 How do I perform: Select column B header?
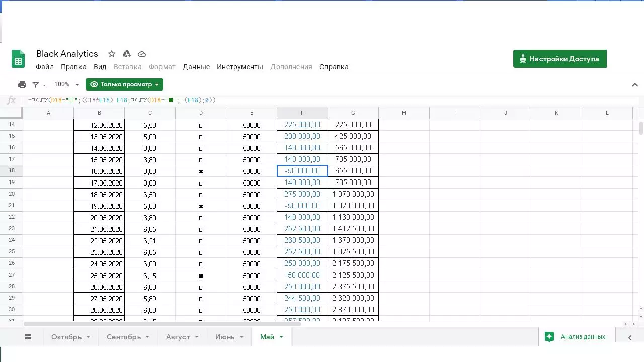coord(99,113)
